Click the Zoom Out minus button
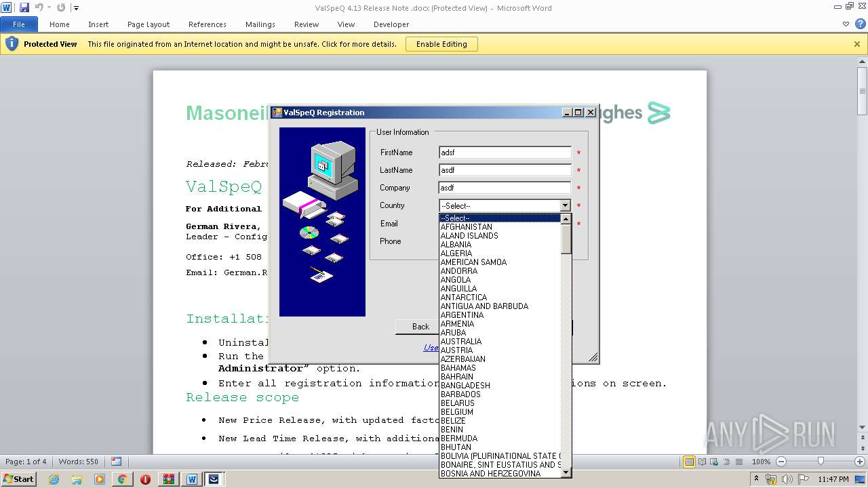 tap(781, 462)
